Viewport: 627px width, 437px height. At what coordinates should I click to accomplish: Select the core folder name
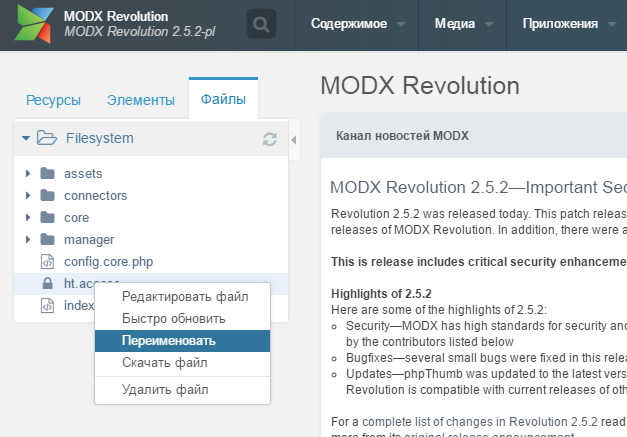point(76,218)
